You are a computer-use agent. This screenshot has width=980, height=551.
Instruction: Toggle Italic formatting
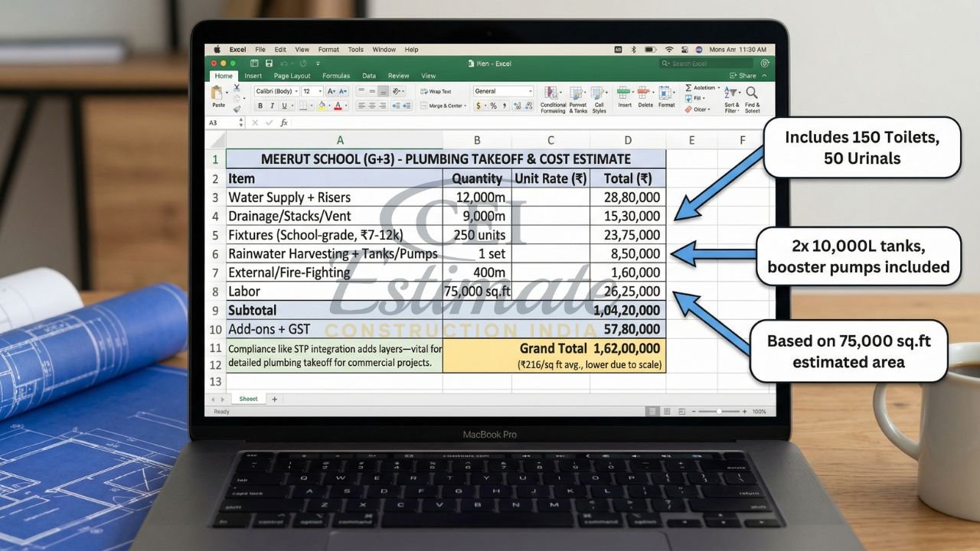[272, 106]
